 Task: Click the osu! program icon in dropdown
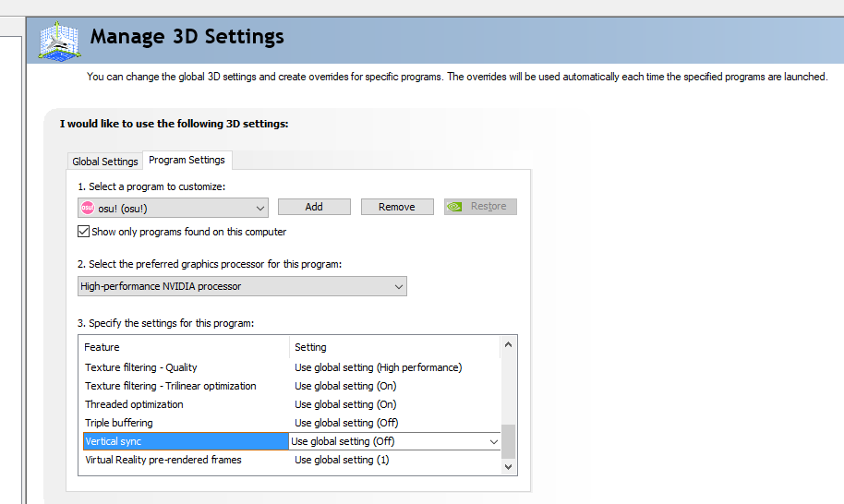[87, 208]
